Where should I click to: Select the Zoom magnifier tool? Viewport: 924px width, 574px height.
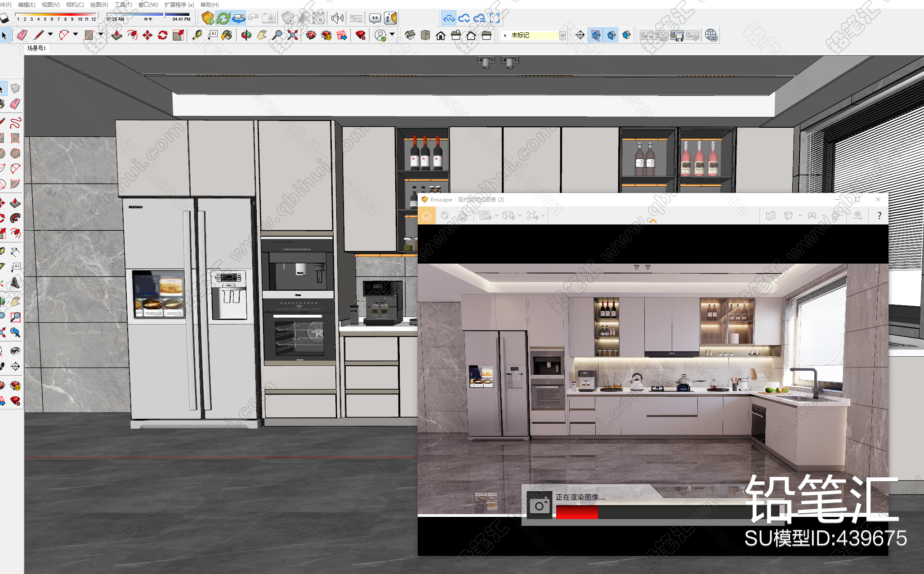277,35
